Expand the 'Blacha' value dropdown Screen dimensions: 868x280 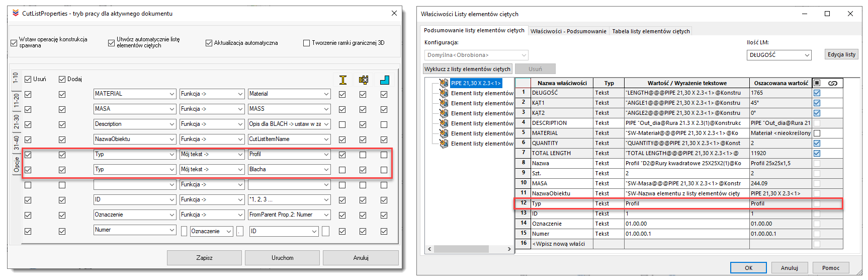(x=326, y=170)
